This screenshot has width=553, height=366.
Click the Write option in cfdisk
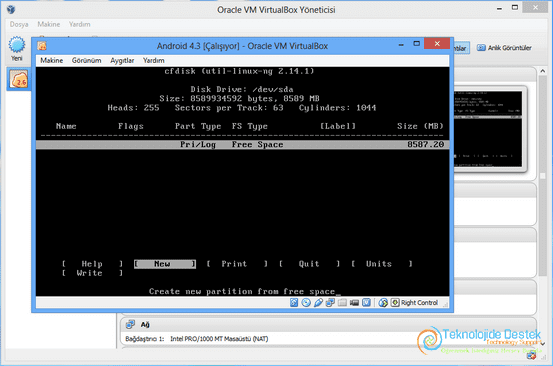click(92, 273)
